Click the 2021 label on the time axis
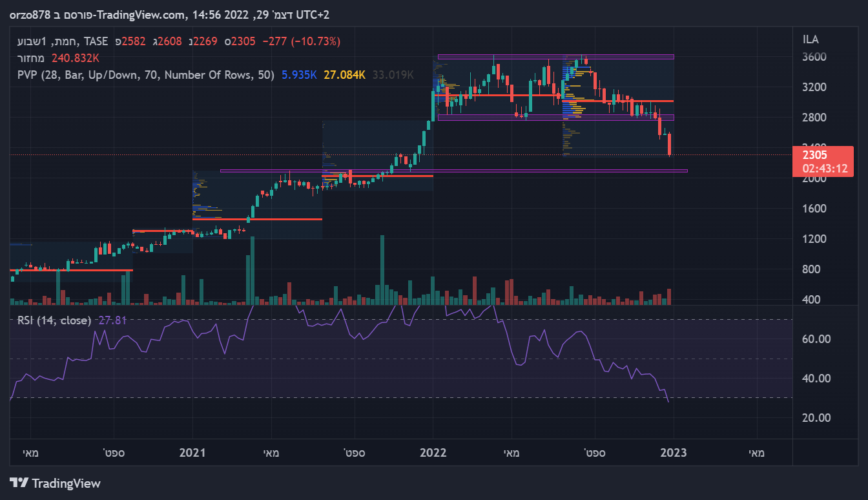Viewport: 868px width, 500px height. (192, 453)
